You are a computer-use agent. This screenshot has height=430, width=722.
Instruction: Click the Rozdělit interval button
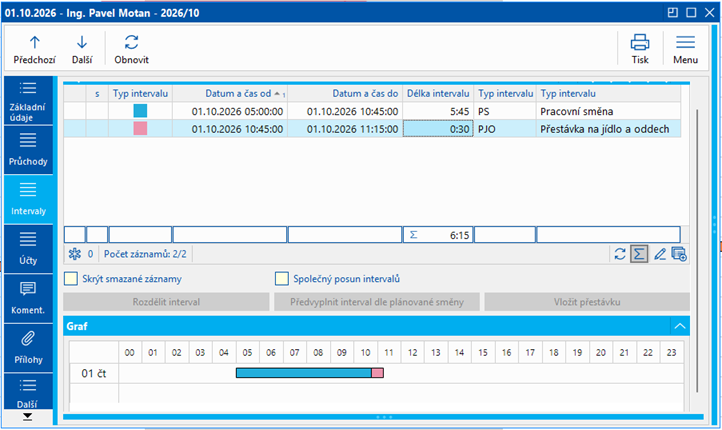(166, 302)
